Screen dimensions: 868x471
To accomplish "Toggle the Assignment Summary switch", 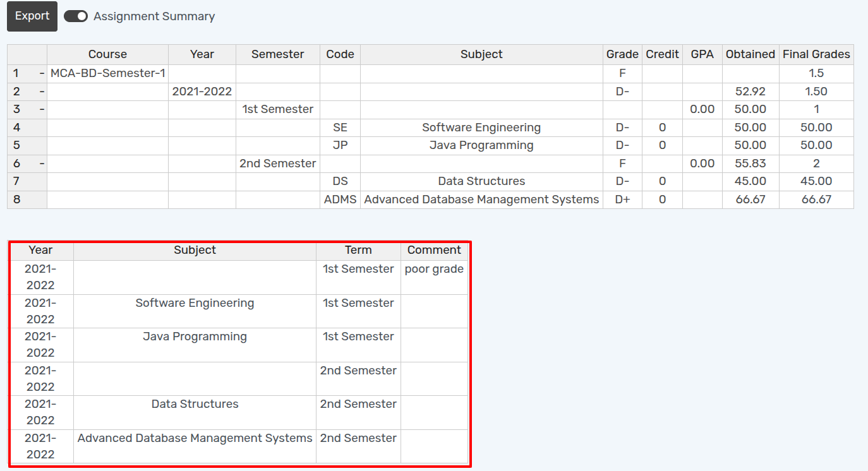I will point(76,16).
